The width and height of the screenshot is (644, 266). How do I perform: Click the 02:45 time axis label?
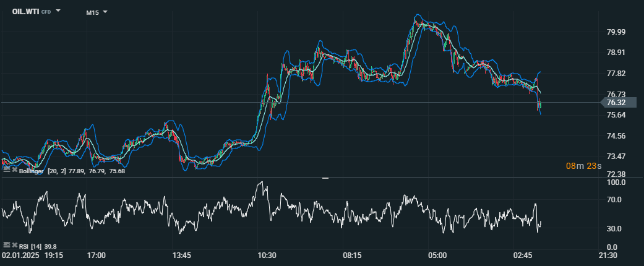[x=523, y=255]
